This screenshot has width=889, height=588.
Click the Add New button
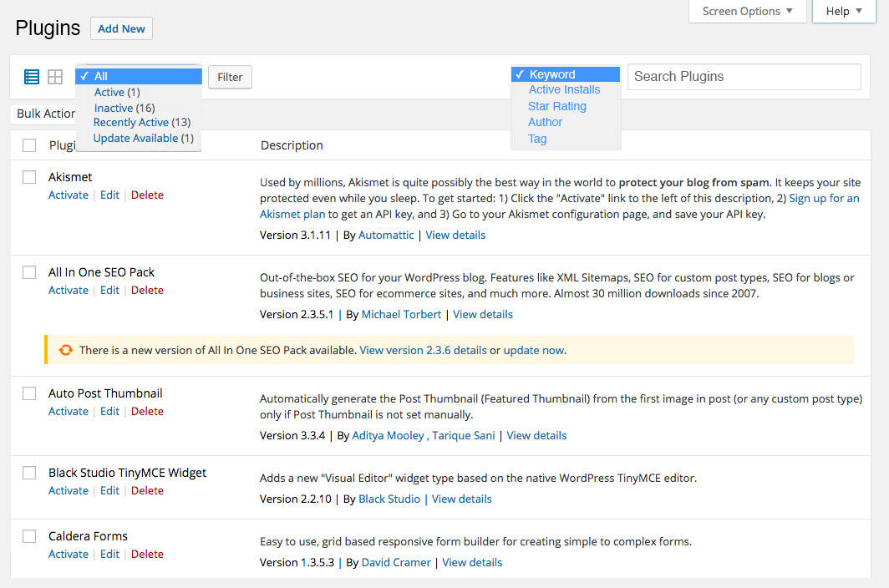[x=120, y=28]
